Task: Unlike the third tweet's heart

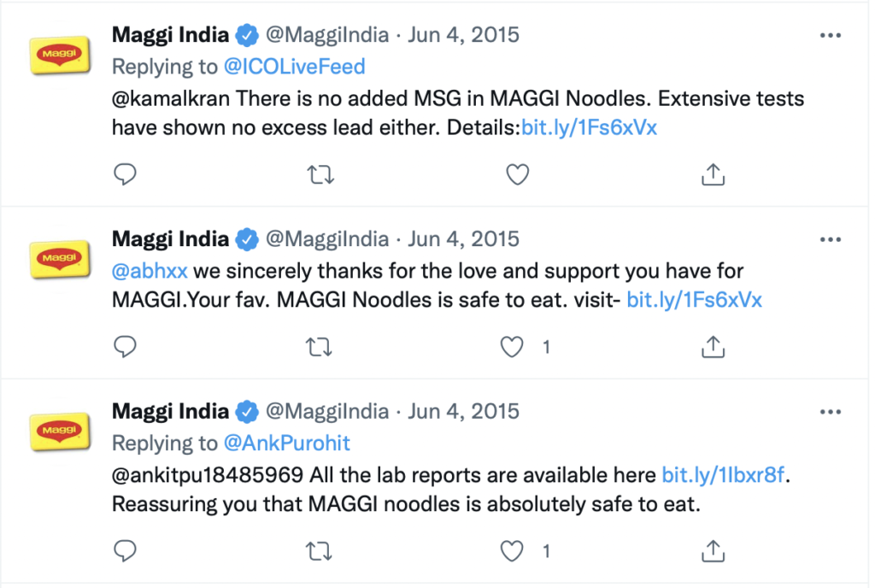Action: click(x=511, y=551)
